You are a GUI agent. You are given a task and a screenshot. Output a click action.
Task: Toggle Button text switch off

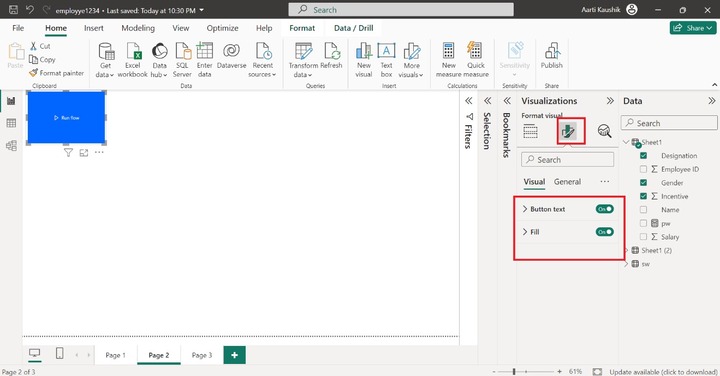pyautogui.click(x=604, y=209)
